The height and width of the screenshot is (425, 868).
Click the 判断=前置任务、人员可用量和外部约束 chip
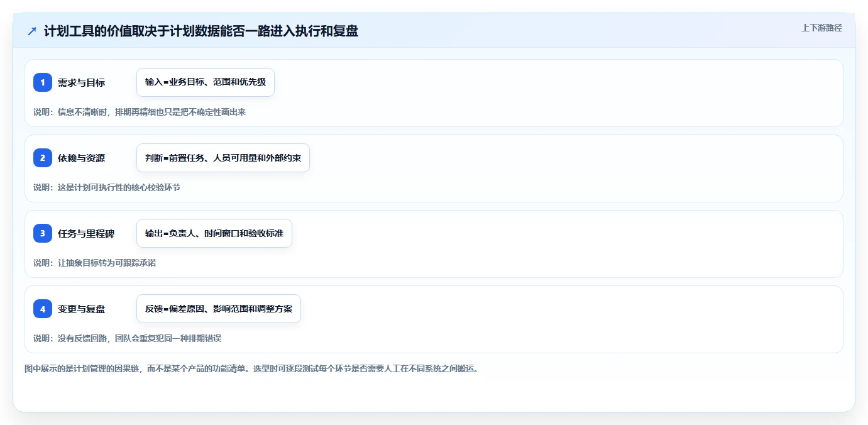pyautogui.click(x=223, y=158)
